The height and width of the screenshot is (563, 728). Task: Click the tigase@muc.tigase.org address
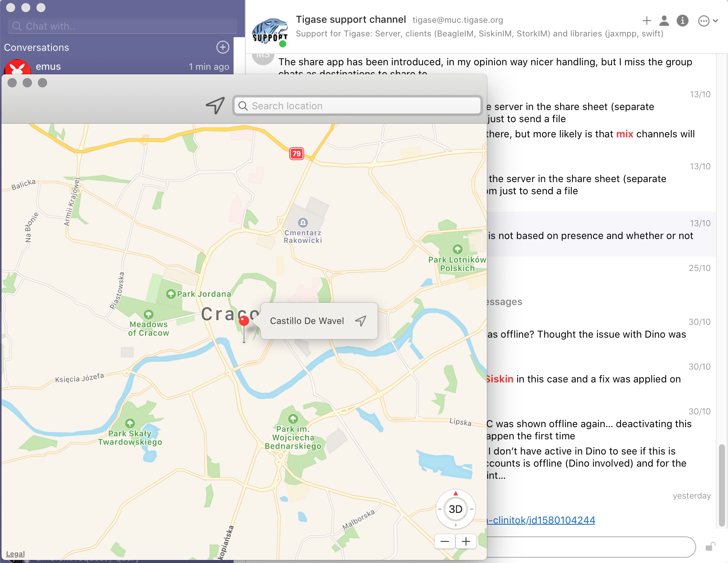[458, 20]
